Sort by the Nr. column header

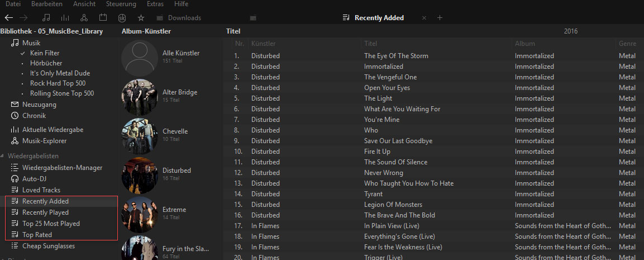pos(239,44)
